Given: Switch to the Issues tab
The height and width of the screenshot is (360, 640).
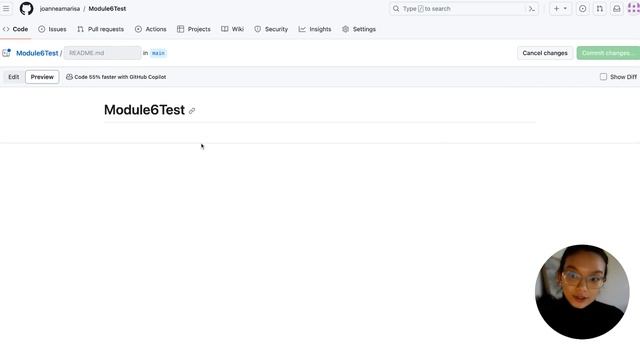Looking at the screenshot, I should [52, 29].
